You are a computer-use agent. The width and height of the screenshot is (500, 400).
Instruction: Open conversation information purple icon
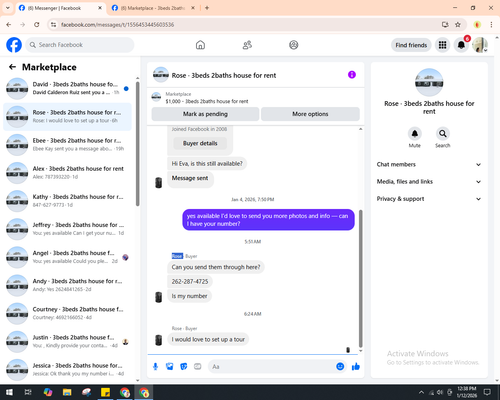(352, 75)
